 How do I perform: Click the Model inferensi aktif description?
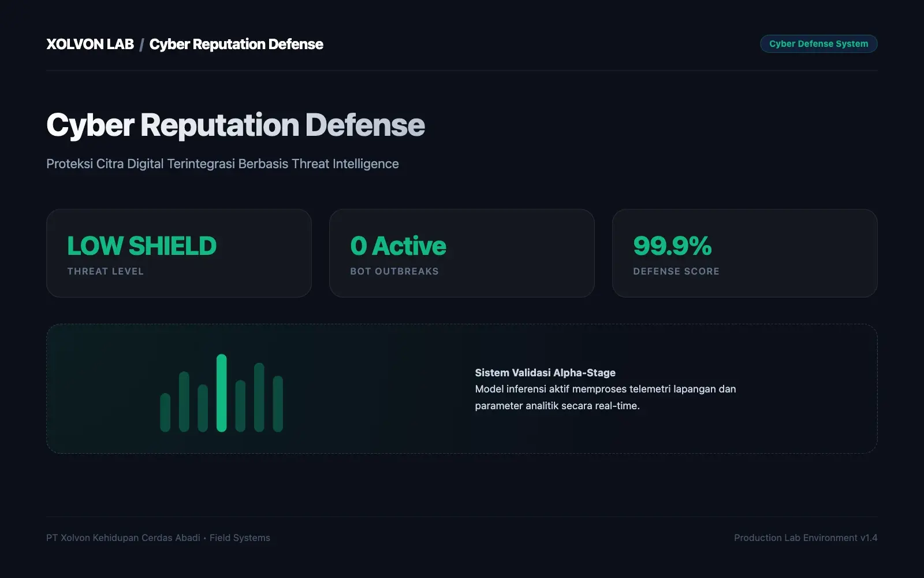[605, 397]
